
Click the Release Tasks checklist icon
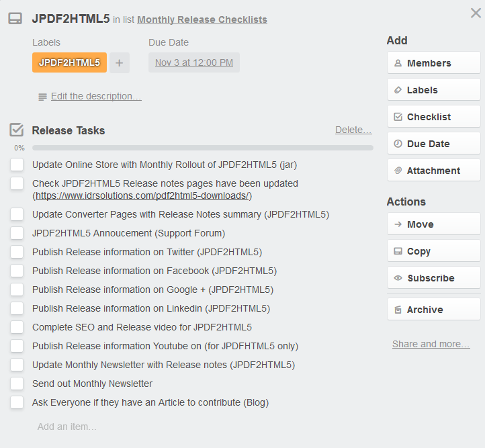pos(16,130)
